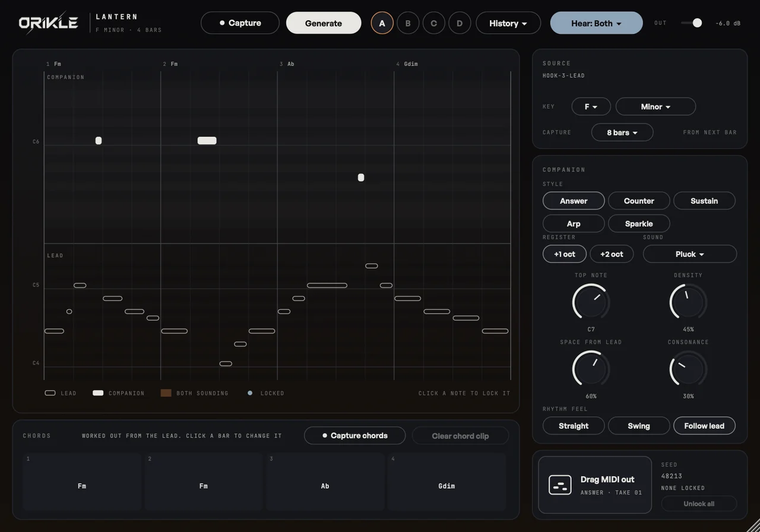Lock the long companion note in bar 2

(x=207, y=141)
